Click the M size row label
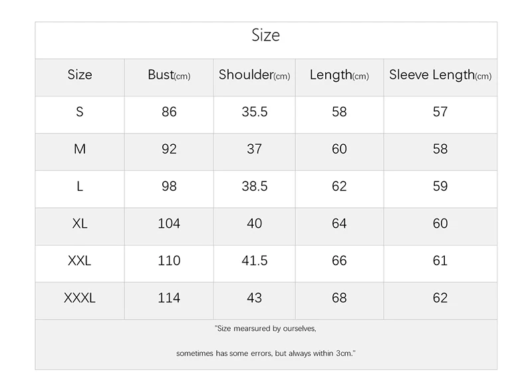Screen dimensions: 532x392 pyautogui.click(x=80, y=149)
